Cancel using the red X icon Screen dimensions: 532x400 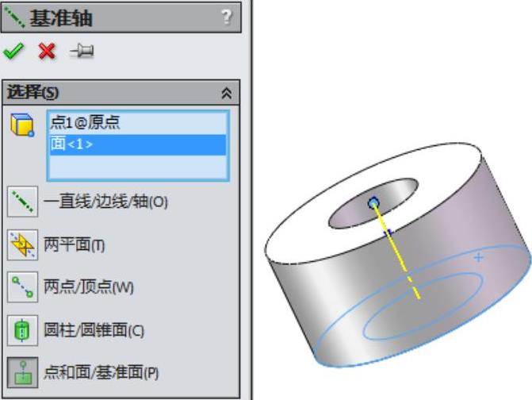[47, 52]
